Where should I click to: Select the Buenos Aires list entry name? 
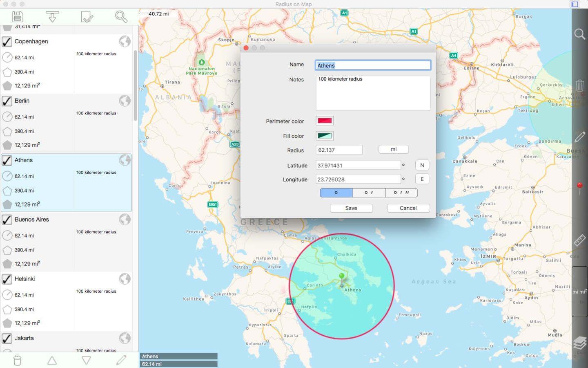pyautogui.click(x=32, y=220)
